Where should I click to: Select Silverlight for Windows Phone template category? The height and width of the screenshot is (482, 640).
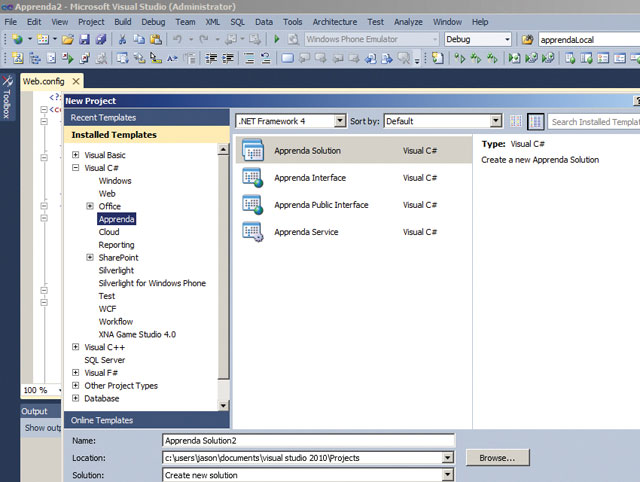click(x=152, y=283)
